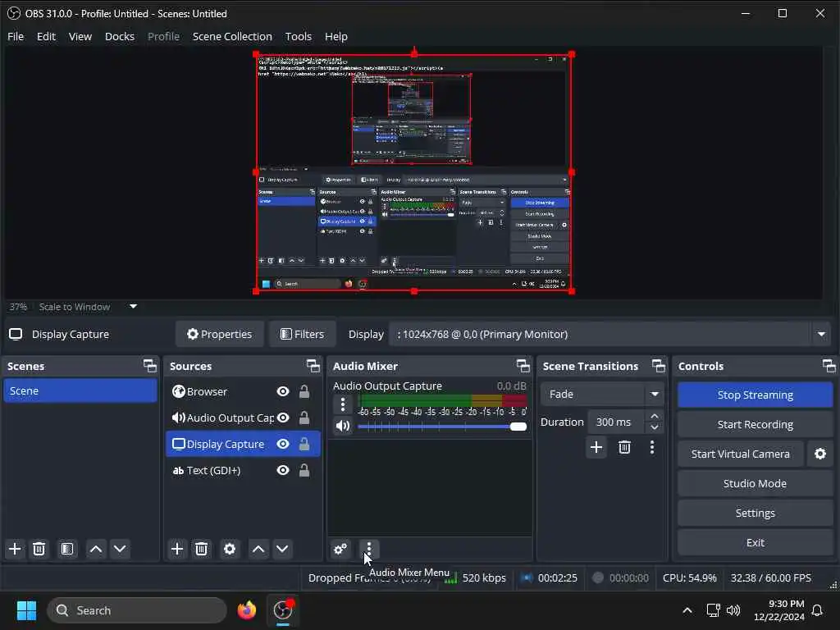Move scene up with arrow icon

(96, 549)
